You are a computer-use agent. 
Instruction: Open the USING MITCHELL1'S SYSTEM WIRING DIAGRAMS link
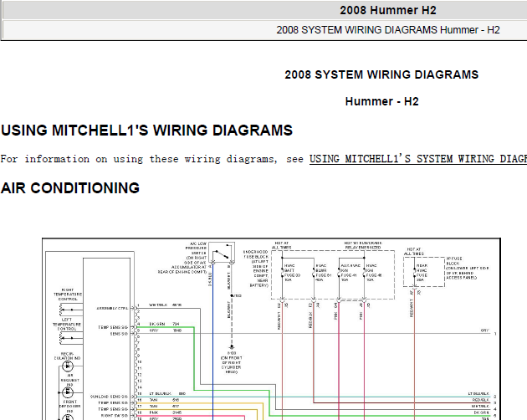(417, 159)
